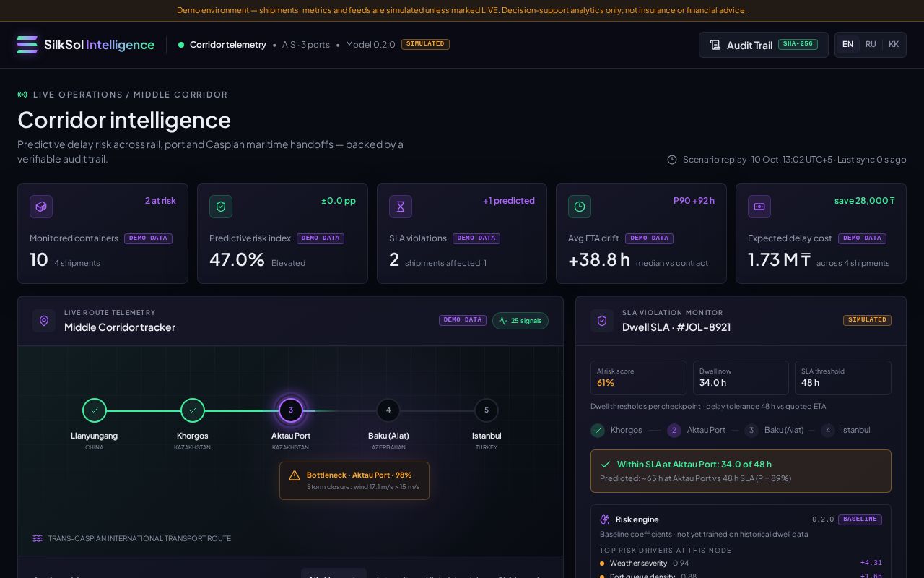Select the Khorgos checkpoint node on route map
The image size is (924, 578).
193,410
